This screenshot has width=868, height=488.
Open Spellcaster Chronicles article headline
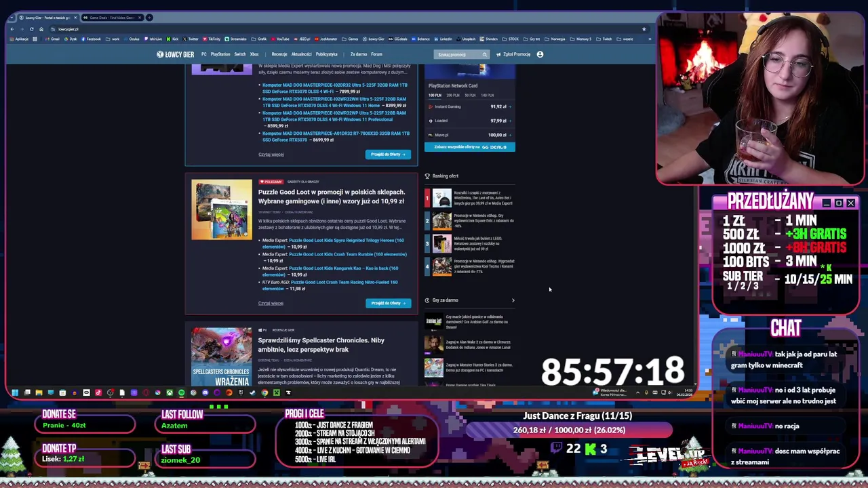321,345
